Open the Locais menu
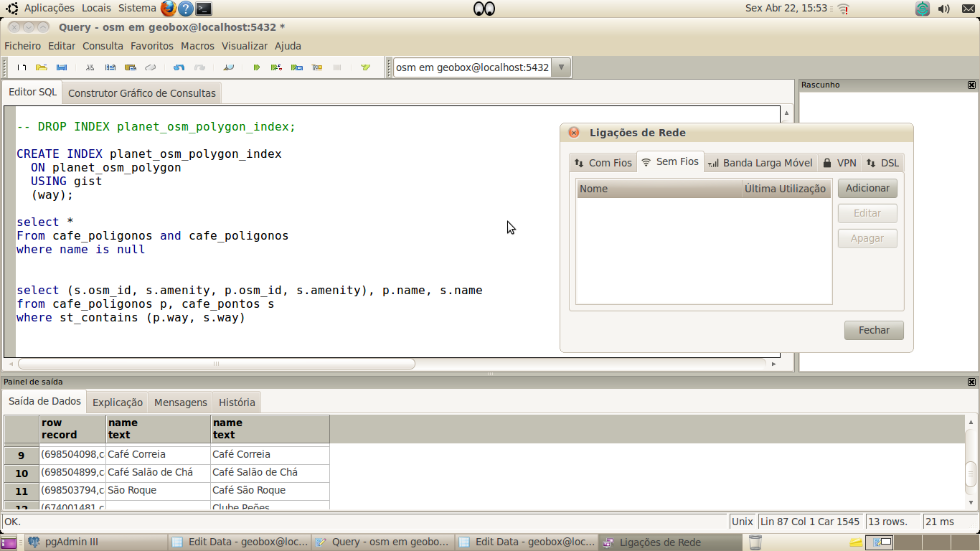Image resolution: width=980 pixels, height=551 pixels. click(96, 9)
